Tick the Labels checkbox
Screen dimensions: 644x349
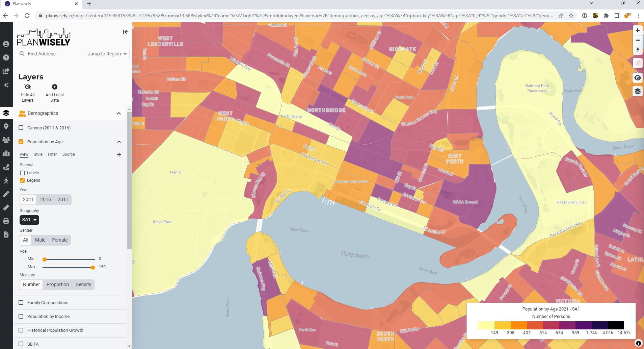coord(22,173)
